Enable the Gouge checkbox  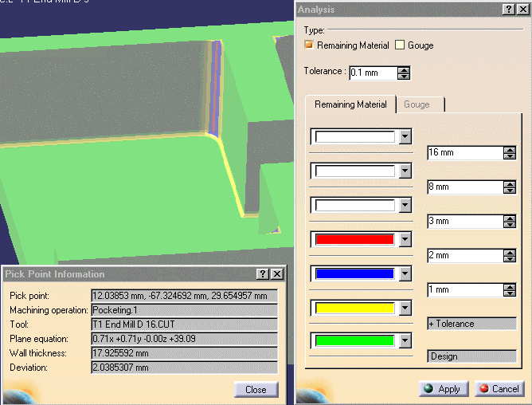coord(400,45)
